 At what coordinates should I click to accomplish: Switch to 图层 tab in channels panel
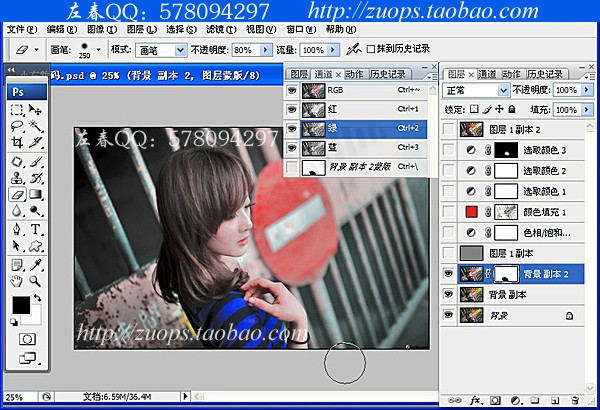(x=299, y=74)
